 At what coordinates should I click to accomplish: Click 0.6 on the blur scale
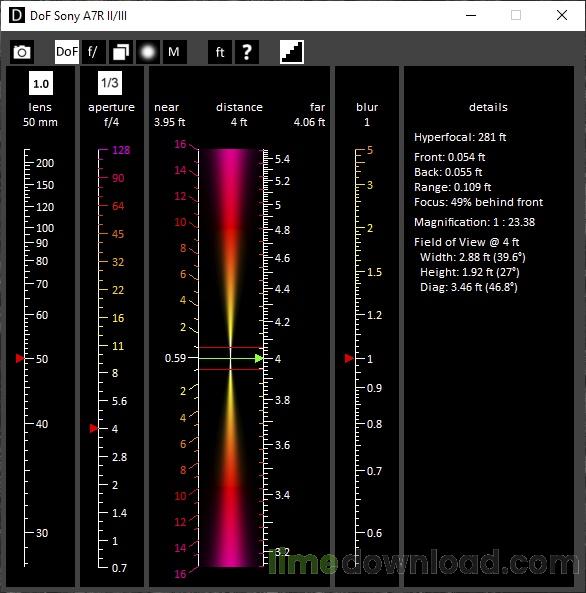pos(375,533)
